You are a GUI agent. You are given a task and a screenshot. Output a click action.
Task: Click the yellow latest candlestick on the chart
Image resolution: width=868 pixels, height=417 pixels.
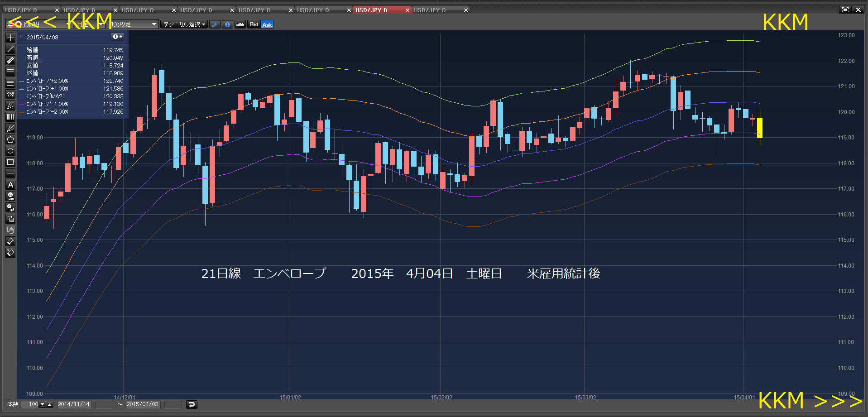[760, 128]
